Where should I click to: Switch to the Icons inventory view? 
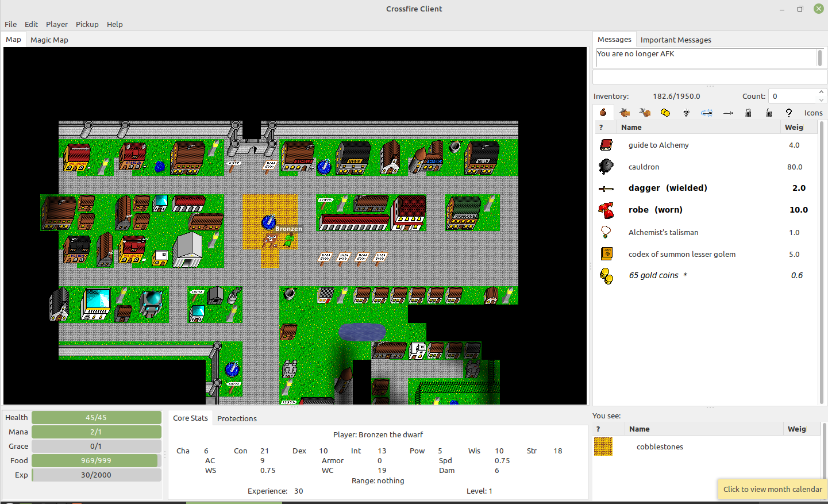click(x=813, y=113)
